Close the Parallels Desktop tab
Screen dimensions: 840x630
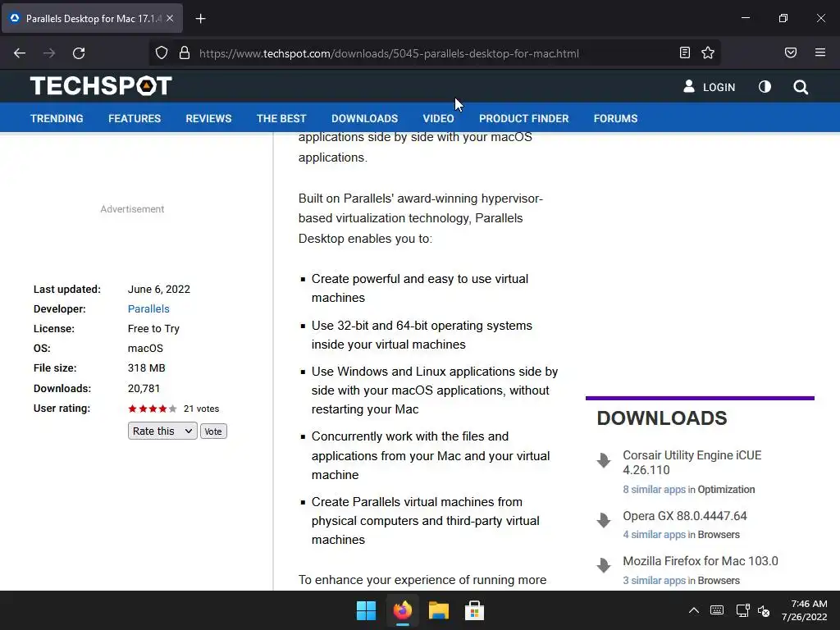(170, 18)
